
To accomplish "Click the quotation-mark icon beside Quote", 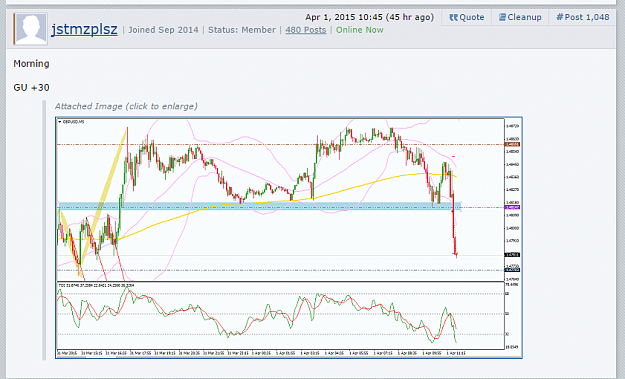I will coord(453,18).
